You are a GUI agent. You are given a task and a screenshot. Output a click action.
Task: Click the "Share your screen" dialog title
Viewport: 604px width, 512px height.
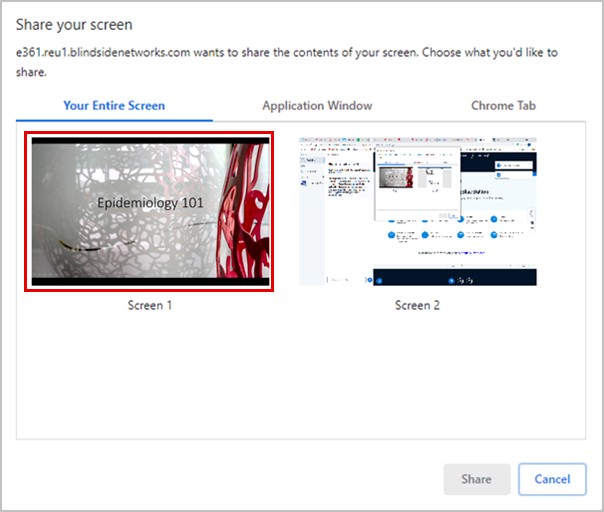pos(74,24)
